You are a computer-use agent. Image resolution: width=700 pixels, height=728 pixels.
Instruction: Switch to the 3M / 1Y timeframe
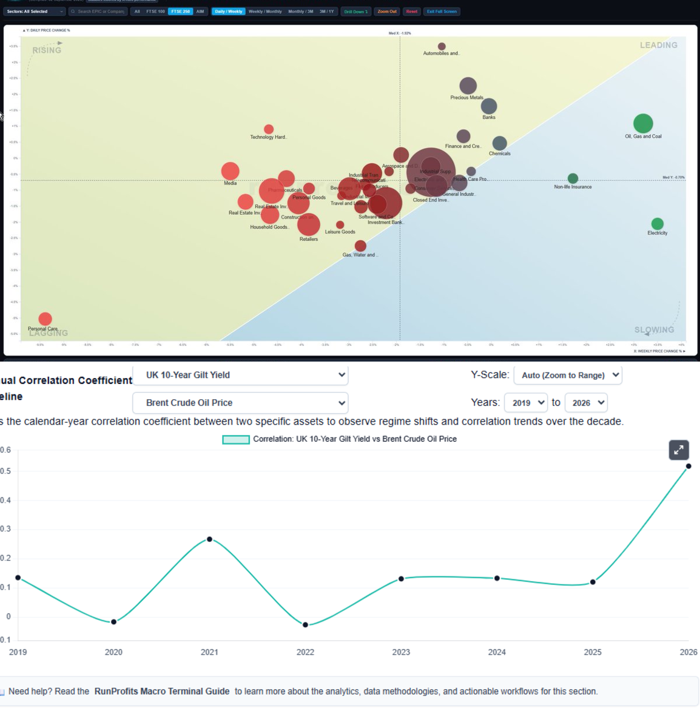tap(327, 12)
